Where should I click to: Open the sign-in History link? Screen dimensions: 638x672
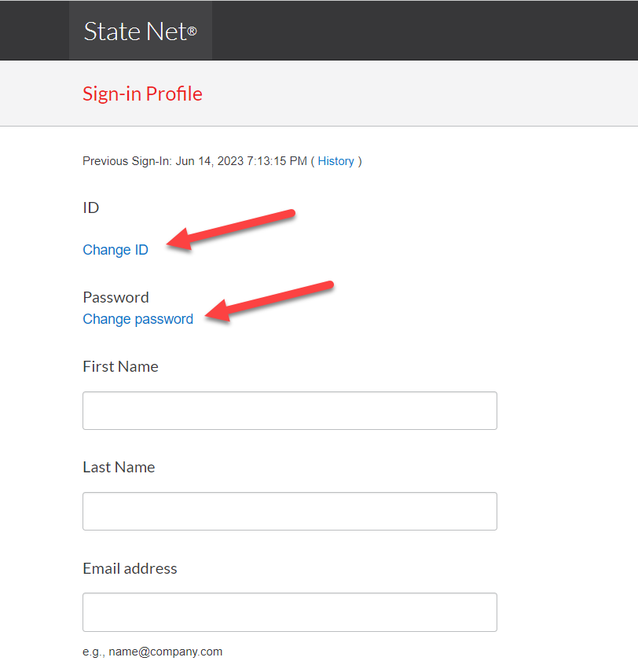tap(335, 161)
